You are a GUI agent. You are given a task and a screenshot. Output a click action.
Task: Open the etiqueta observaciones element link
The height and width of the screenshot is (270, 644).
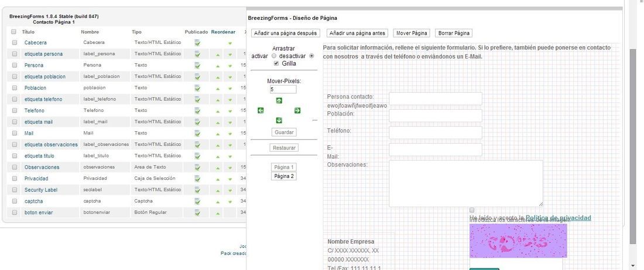click(51, 145)
